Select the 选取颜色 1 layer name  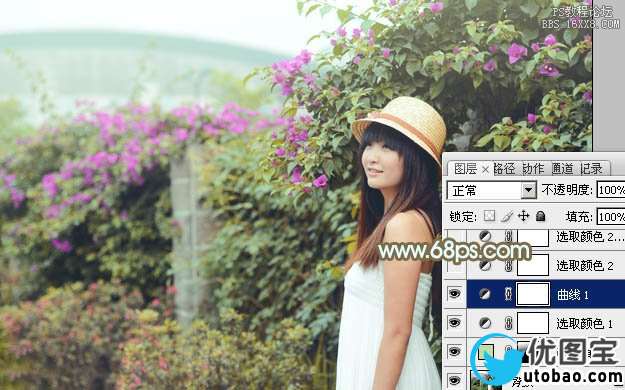584,323
